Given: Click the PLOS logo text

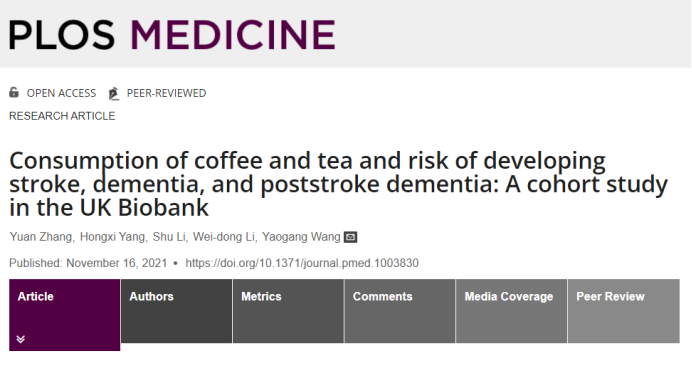Looking at the screenshot, I should coord(62,35).
